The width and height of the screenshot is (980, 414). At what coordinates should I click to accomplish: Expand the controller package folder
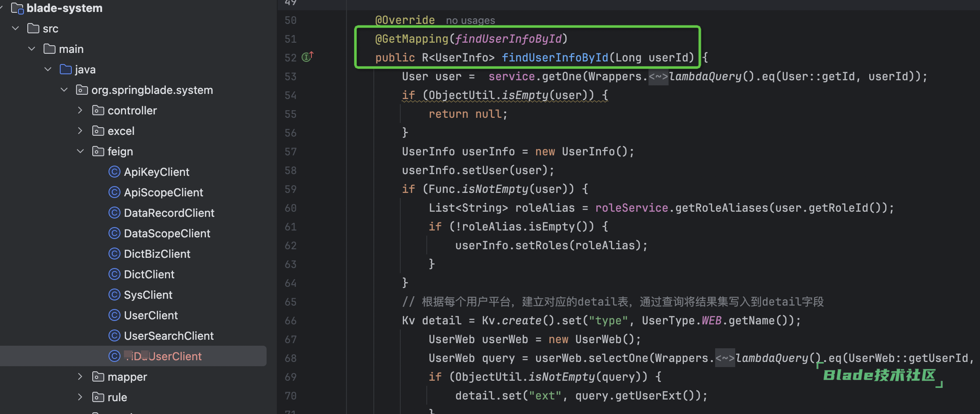pos(80,111)
